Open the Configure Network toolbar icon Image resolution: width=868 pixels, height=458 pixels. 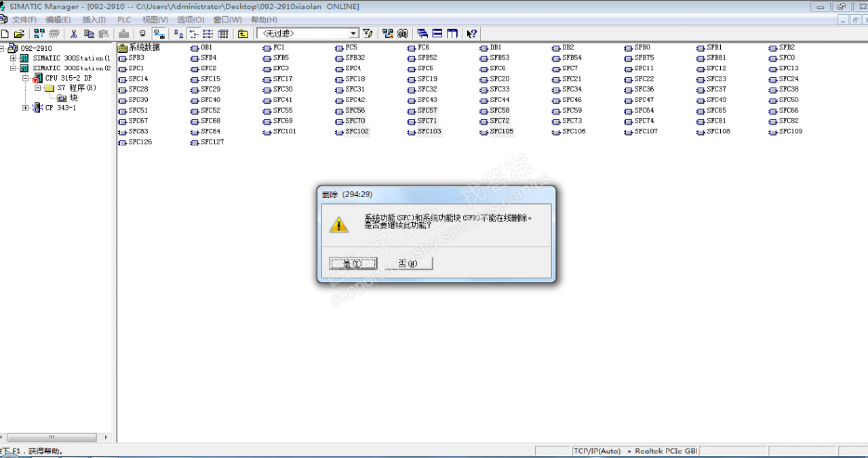(387, 33)
